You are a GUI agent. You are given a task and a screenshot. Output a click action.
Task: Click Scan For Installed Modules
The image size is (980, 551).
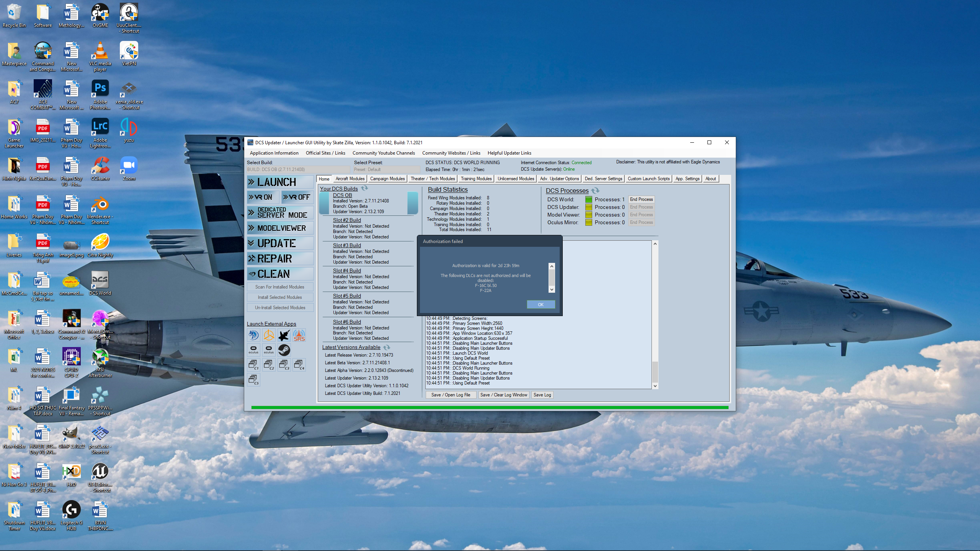point(280,287)
